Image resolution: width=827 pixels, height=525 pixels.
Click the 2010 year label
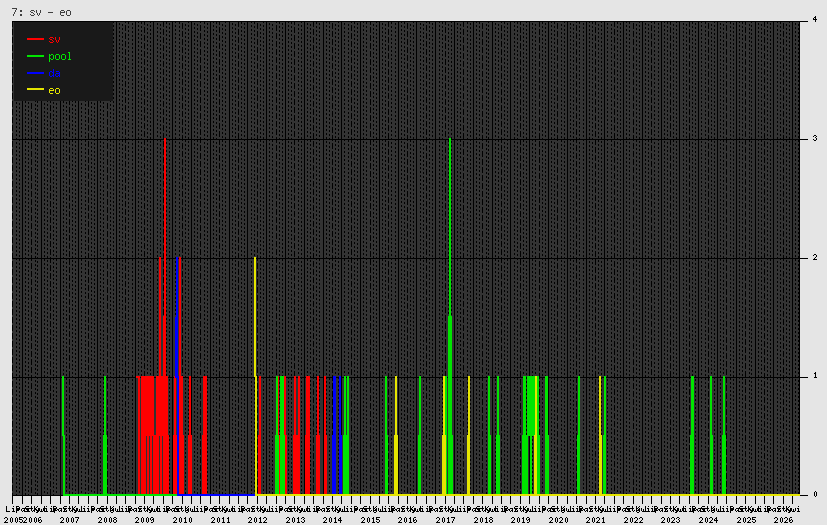(182, 520)
